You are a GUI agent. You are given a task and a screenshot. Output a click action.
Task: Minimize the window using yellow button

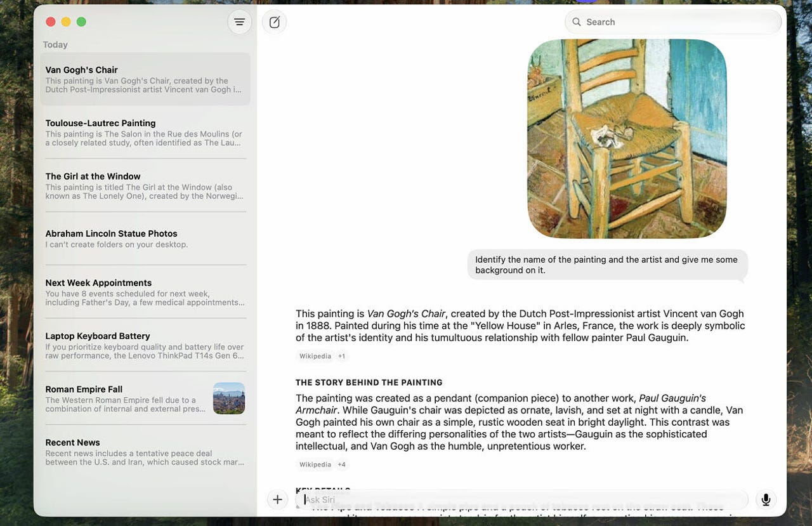[66, 22]
